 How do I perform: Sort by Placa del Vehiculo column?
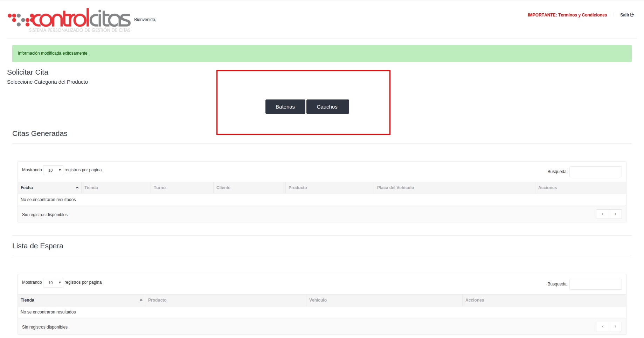coord(455,188)
